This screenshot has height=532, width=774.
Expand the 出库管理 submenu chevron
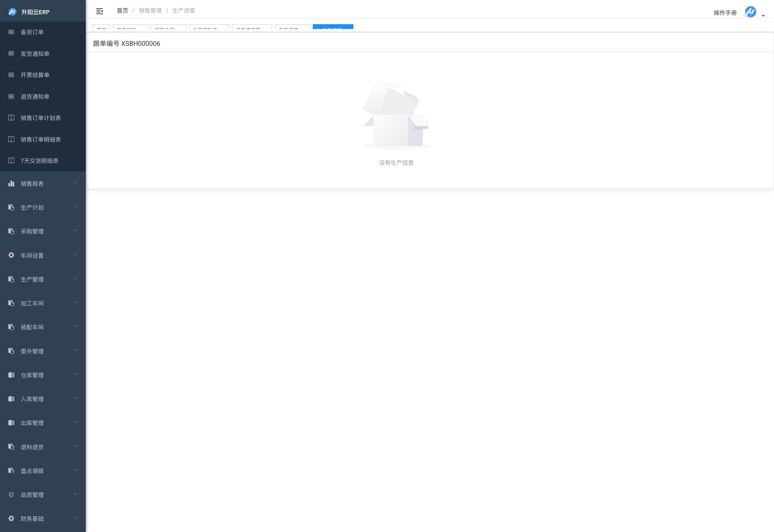[75, 422]
